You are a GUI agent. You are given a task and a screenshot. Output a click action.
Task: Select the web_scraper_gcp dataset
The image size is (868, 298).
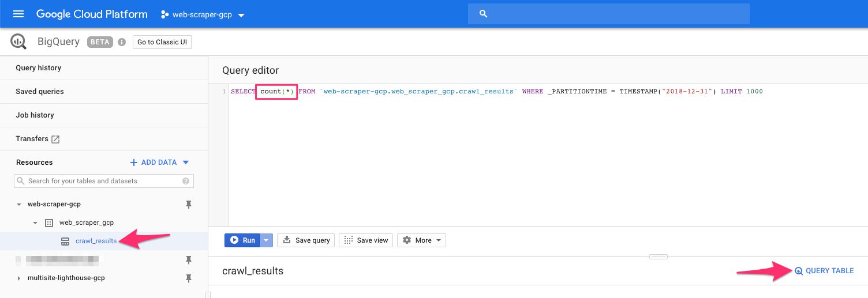(87, 222)
